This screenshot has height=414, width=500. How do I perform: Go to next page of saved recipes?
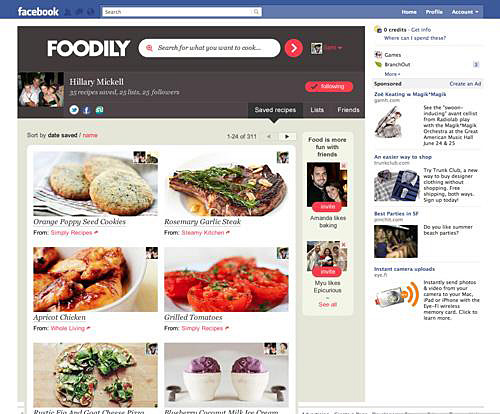tap(287, 136)
